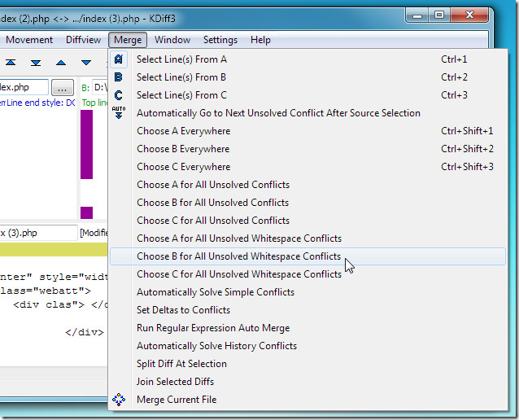Run Regular Expression Auto Merge
The height and width of the screenshot is (420, 519).
click(307, 327)
